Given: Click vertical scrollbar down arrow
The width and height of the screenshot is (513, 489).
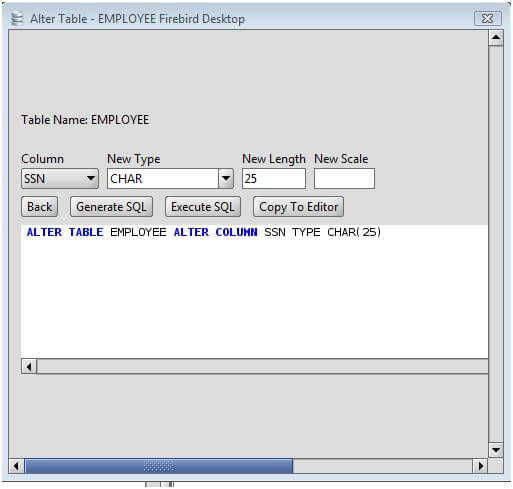Looking at the screenshot, I should pyautogui.click(x=496, y=450).
